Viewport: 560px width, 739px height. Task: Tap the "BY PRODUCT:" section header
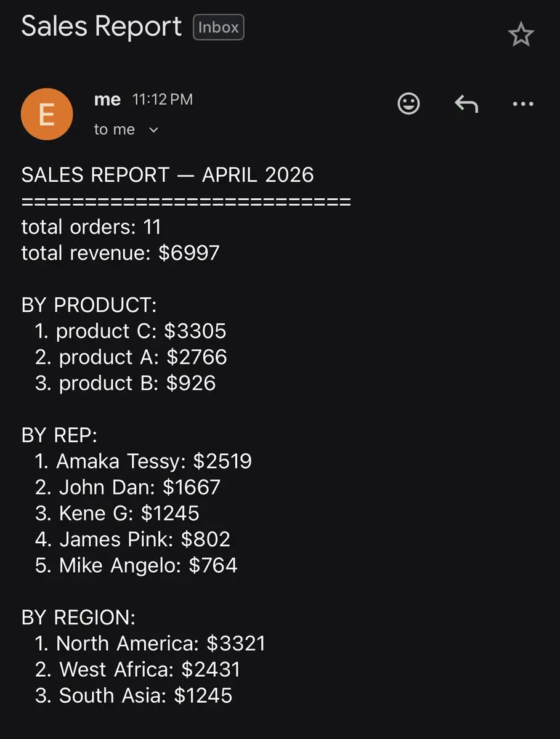coord(89,305)
